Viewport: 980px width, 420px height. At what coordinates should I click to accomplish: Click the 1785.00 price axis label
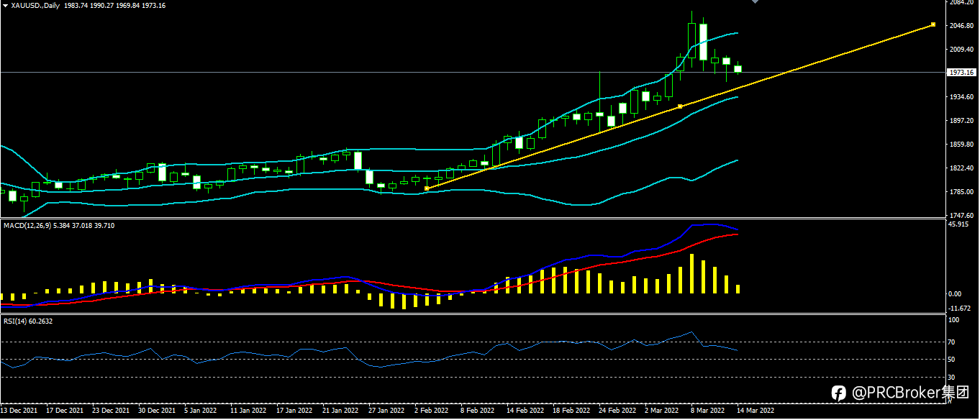pyautogui.click(x=962, y=192)
